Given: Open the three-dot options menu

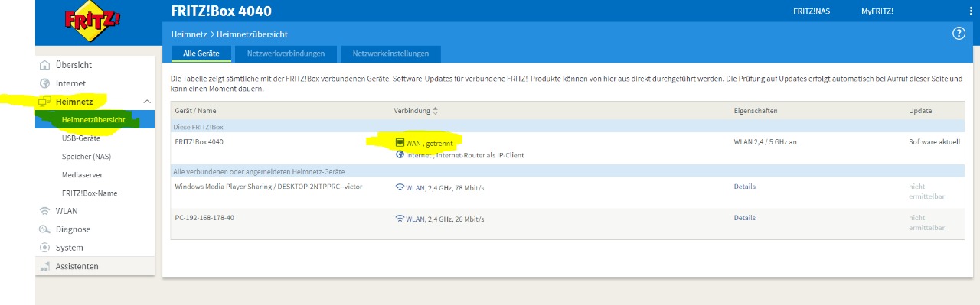Looking at the screenshot, I should [971, 11].
